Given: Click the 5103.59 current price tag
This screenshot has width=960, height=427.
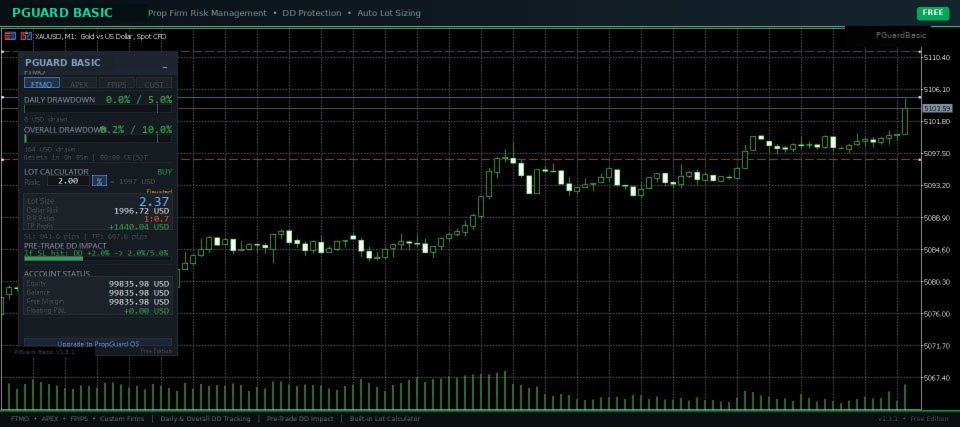Looking at the screenshot, I should (937, 108).
